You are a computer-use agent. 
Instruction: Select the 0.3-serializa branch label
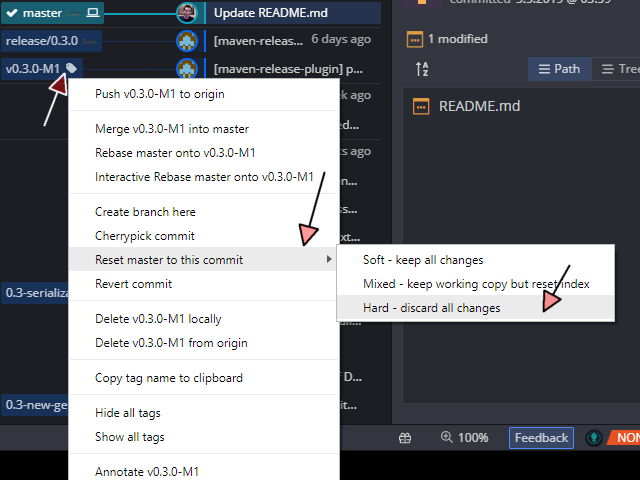tap(35, 293)
